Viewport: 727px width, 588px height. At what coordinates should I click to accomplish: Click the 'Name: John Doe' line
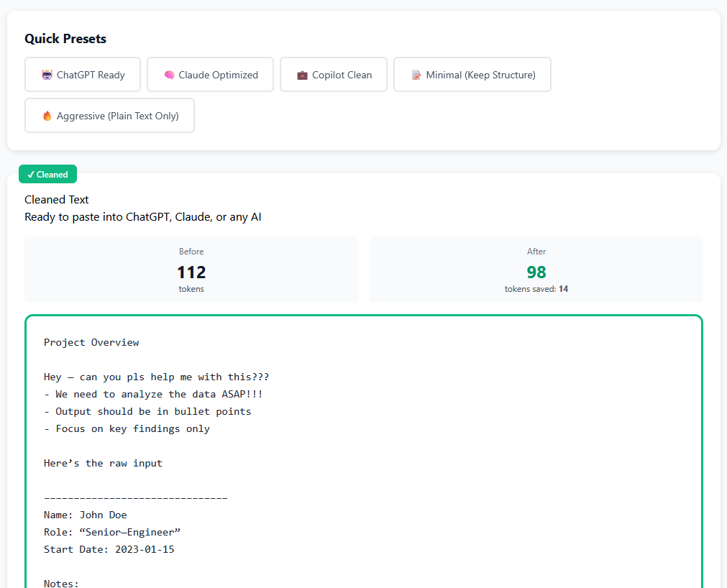point(86,515)
